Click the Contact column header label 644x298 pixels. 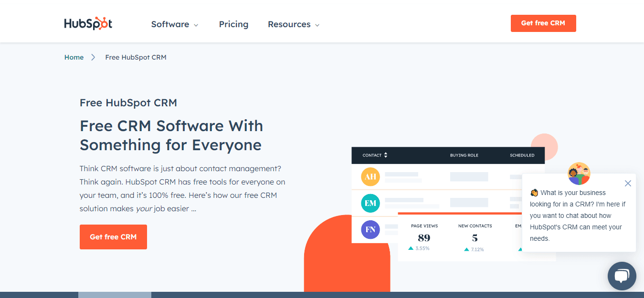tap(372, 155)
